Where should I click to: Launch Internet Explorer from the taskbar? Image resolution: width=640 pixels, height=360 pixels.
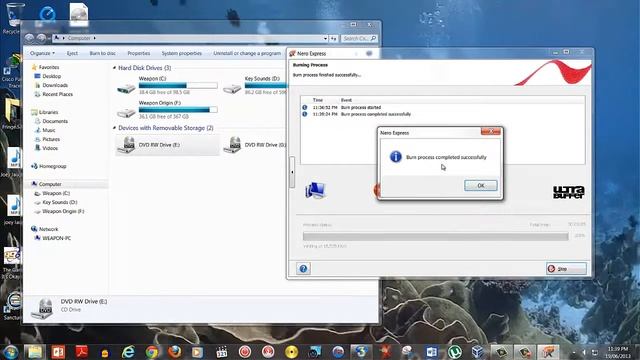click(x=128, y=351)
